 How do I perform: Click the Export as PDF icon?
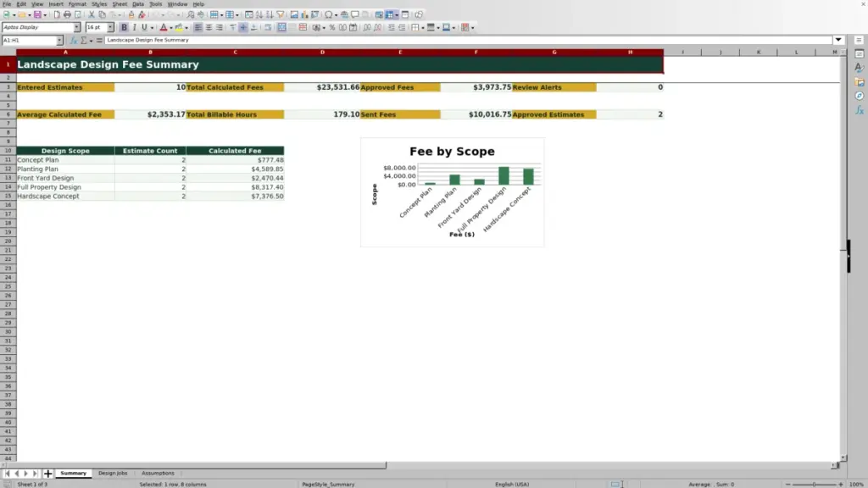(57, 14)
